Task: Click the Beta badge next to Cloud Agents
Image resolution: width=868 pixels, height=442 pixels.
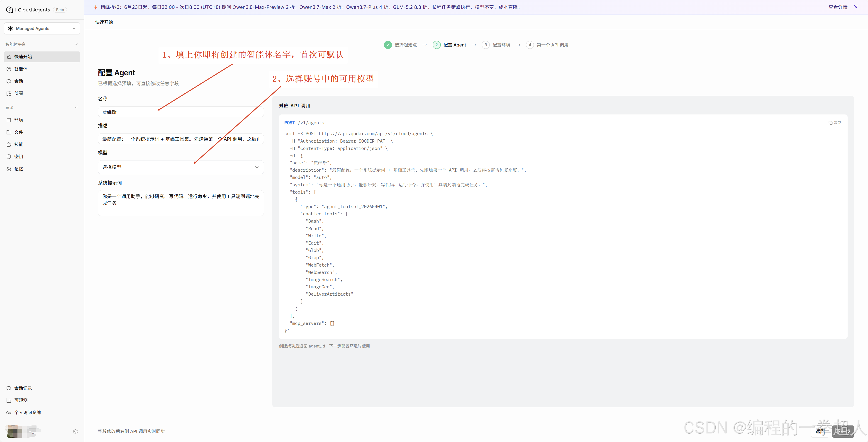Action: point(60,10)
